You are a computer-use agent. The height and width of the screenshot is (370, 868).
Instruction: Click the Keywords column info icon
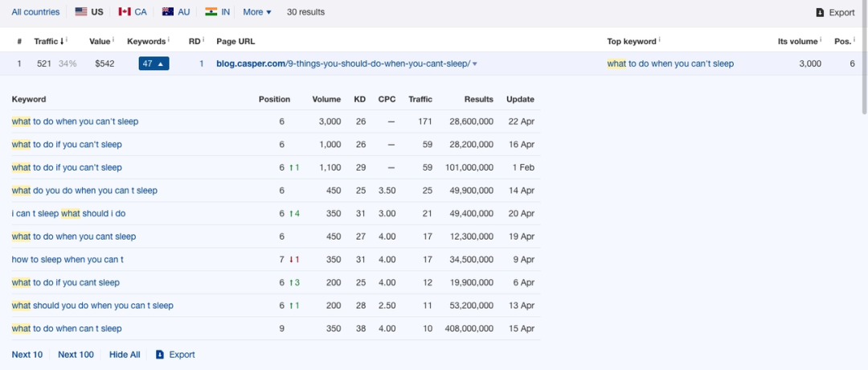pos(169,40)
